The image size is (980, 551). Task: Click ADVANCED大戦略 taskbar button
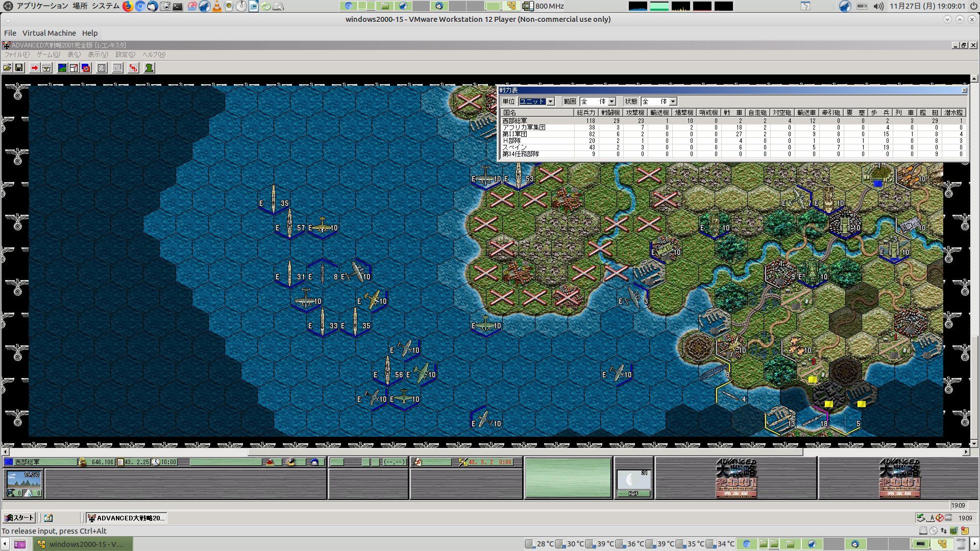[x=126, y=518]
